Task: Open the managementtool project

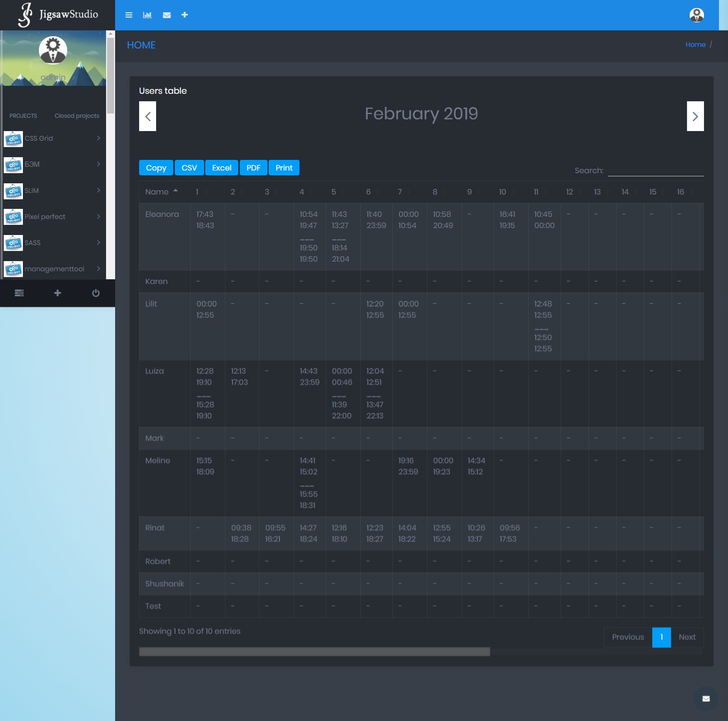Action: [54, 269]
